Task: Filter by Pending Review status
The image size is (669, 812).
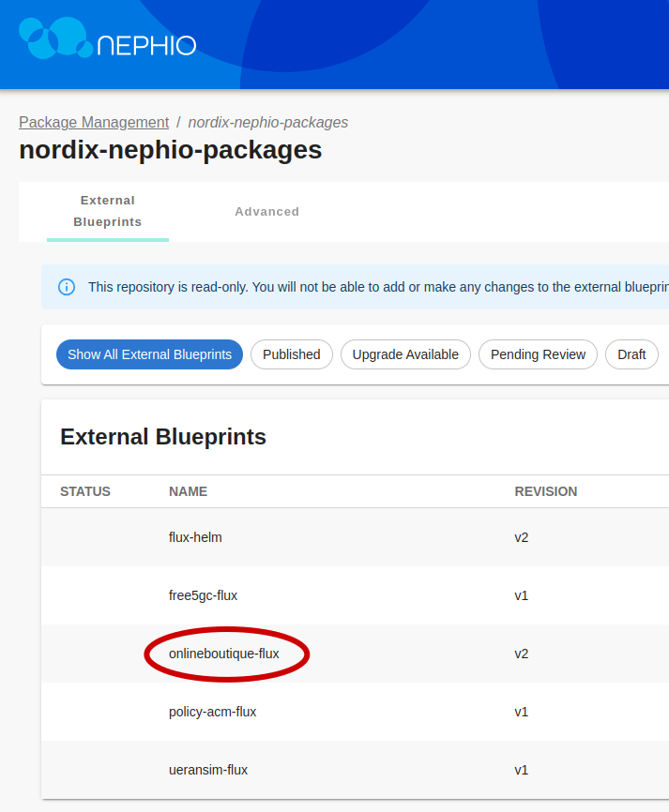Action: 538,354
